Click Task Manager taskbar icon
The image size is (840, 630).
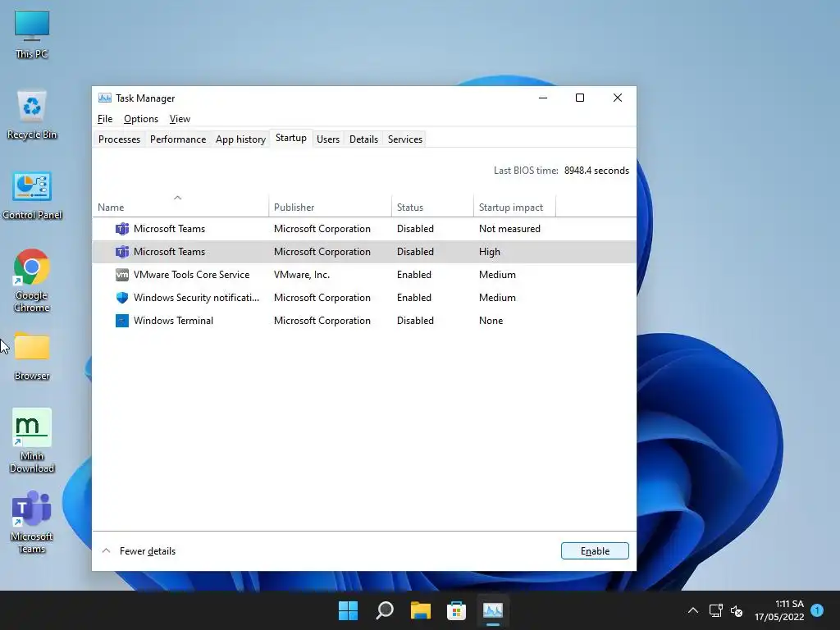493,610
